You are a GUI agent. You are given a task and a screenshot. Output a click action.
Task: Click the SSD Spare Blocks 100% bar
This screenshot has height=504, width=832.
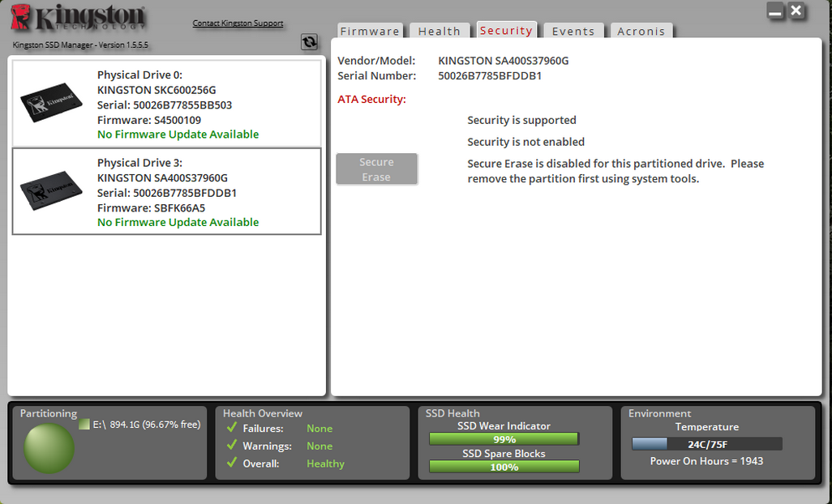point(504,467)
